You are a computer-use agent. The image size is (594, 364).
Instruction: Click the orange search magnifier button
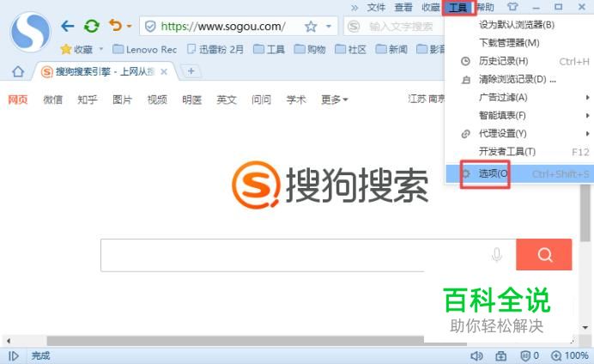point(544,254)
